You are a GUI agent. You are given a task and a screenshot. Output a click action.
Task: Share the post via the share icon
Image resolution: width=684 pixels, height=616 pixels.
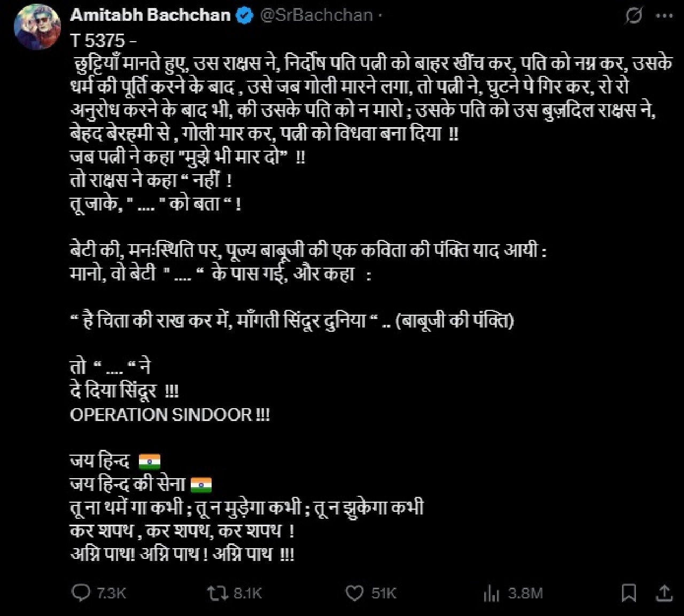664,592
